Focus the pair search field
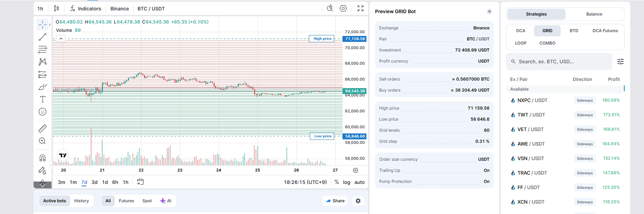 click(559, 62)
